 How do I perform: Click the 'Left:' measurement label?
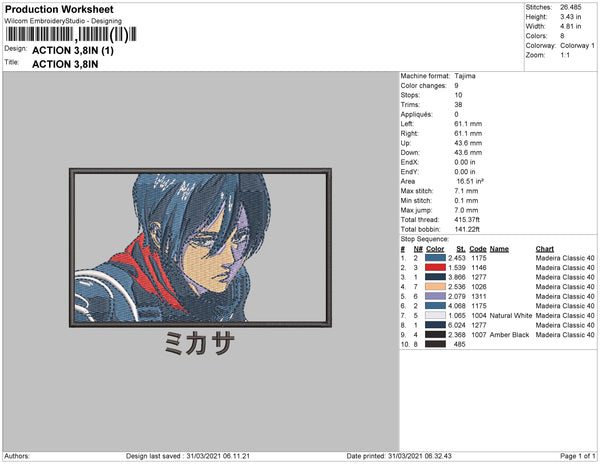[x=407, y=124]
